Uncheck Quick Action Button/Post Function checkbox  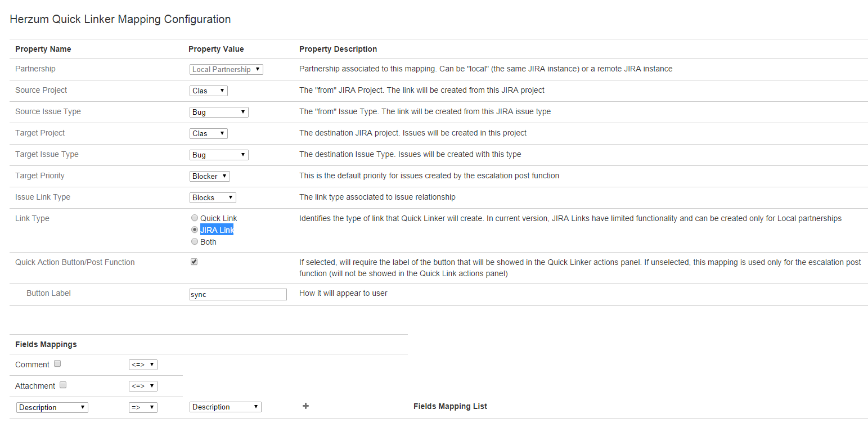coord(194,262)
